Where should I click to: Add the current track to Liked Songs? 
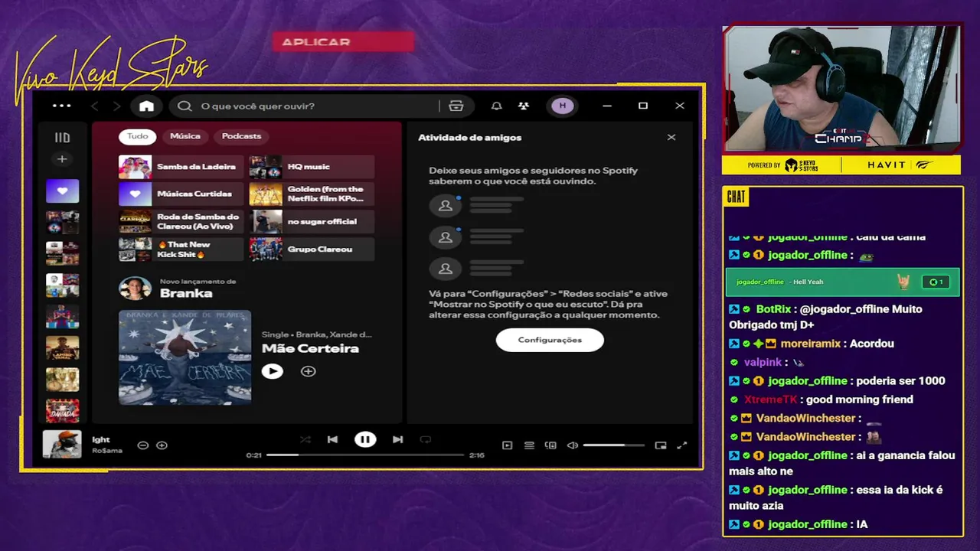point(162,445)
